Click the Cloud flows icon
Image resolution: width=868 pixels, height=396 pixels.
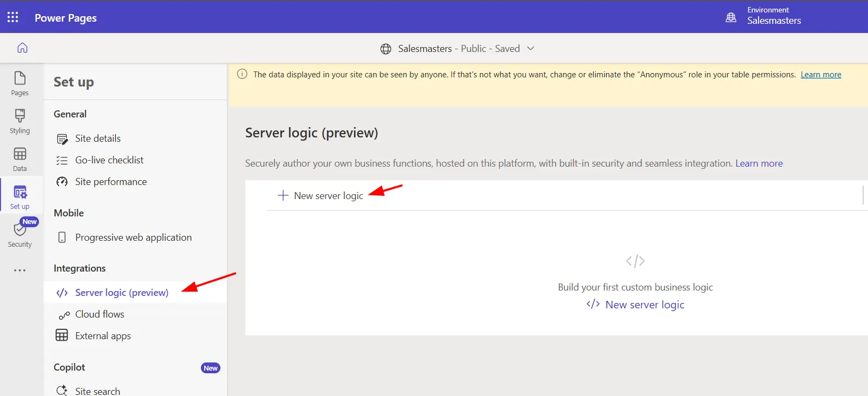[x=64, y=315]
